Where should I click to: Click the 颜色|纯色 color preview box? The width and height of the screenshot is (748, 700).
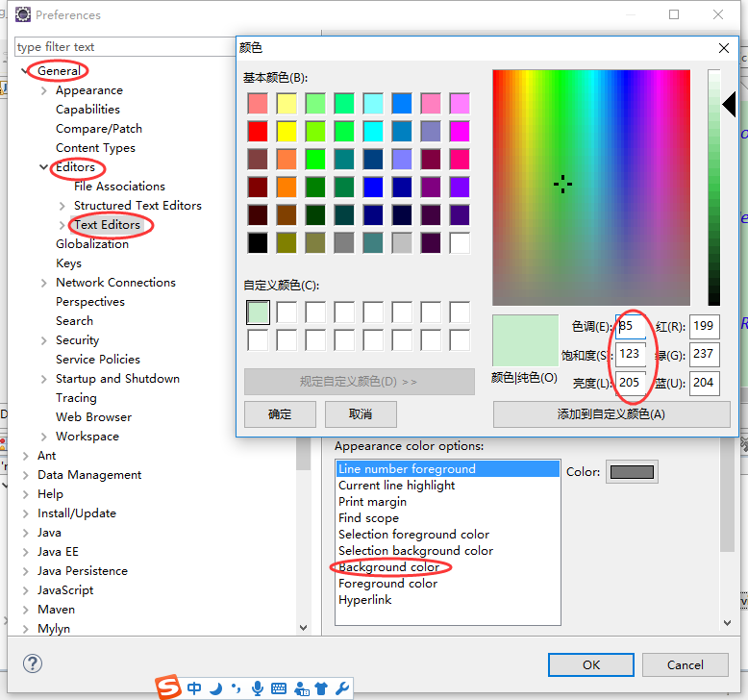(525, 340)
